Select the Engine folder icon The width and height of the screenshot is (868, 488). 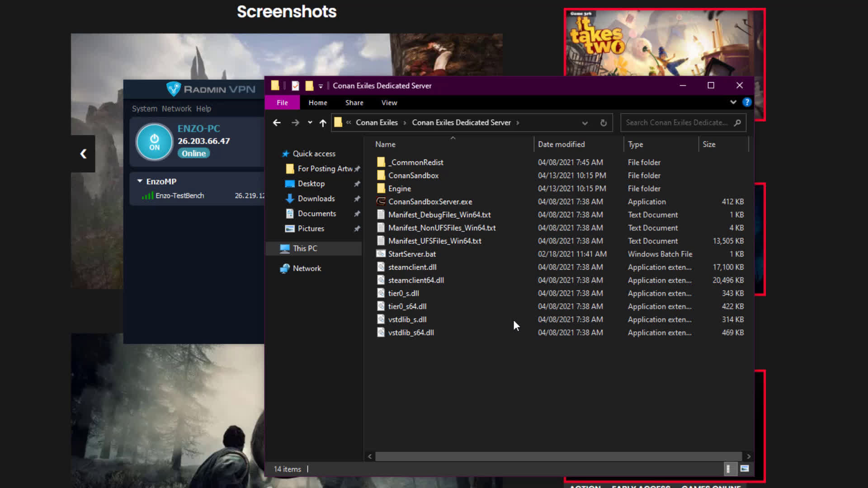[x=381, y=188]
